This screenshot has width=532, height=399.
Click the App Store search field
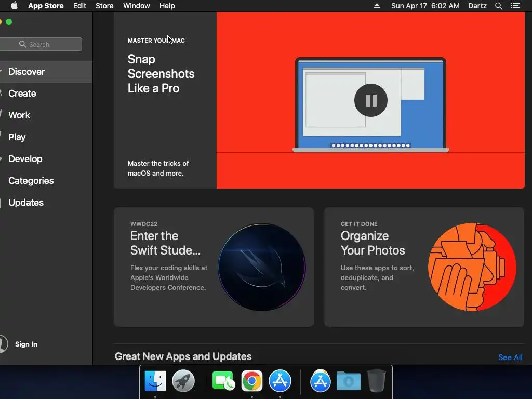41,44
